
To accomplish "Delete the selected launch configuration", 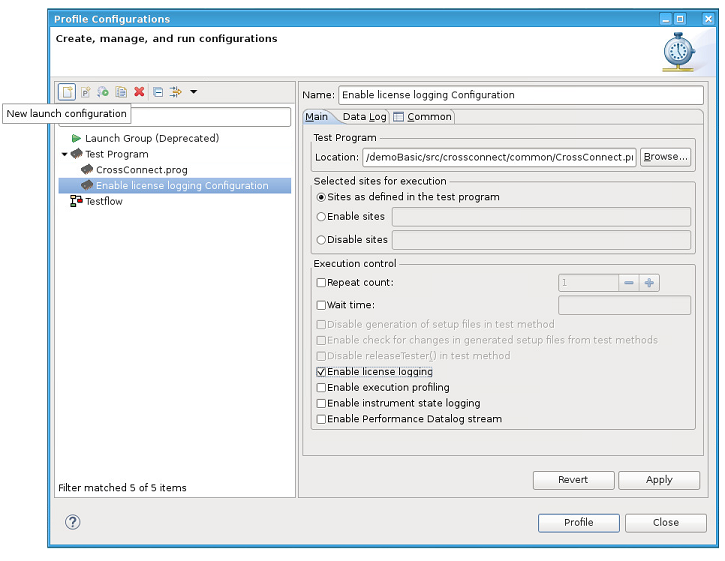I will [x=139, y=92].
